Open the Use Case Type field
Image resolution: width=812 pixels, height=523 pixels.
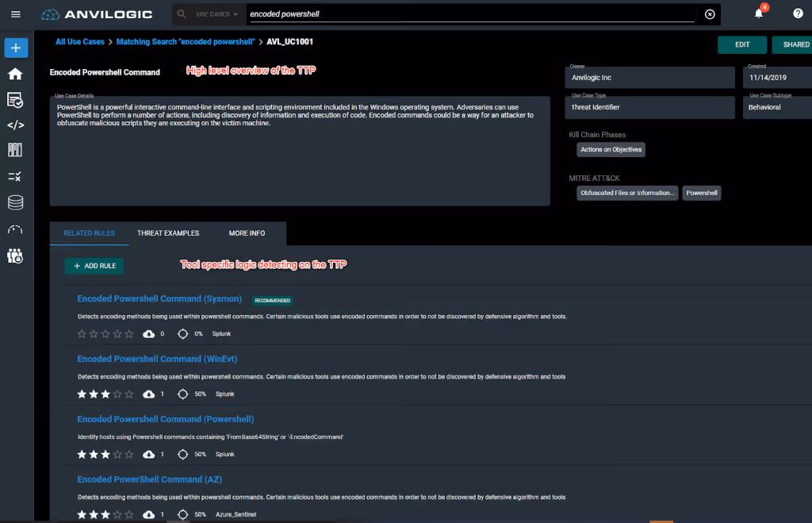tap(650, 107)
